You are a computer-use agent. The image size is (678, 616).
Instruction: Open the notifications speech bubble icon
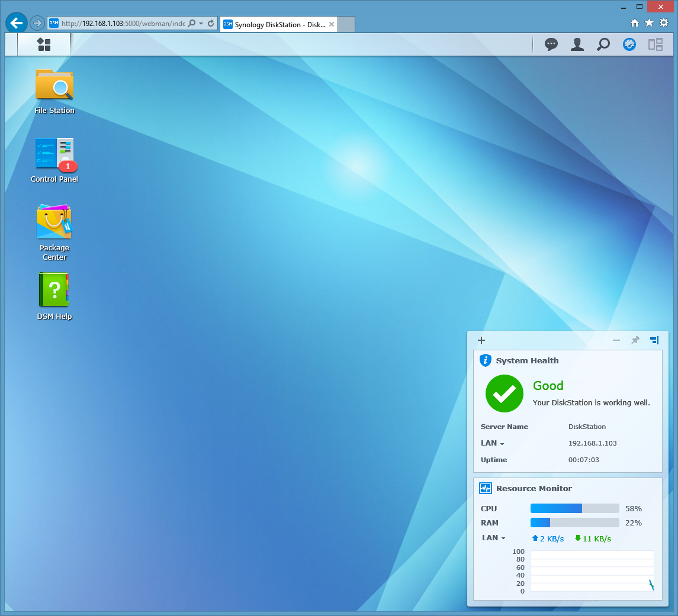pyautogui.click(x=551, y=44)
